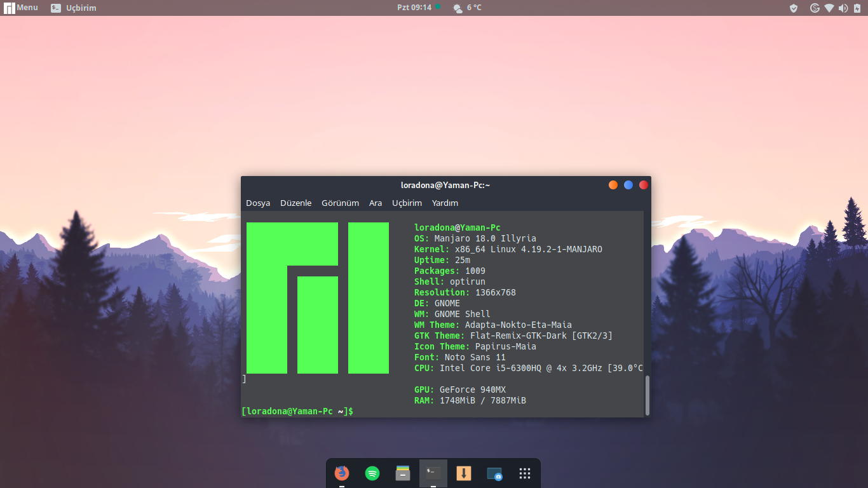The image size is (868, 488).
Task: Click the GTK Theme 'Flat-Remix-GTK-Dark [GTK2/3]'
Action: click(541, 335)
